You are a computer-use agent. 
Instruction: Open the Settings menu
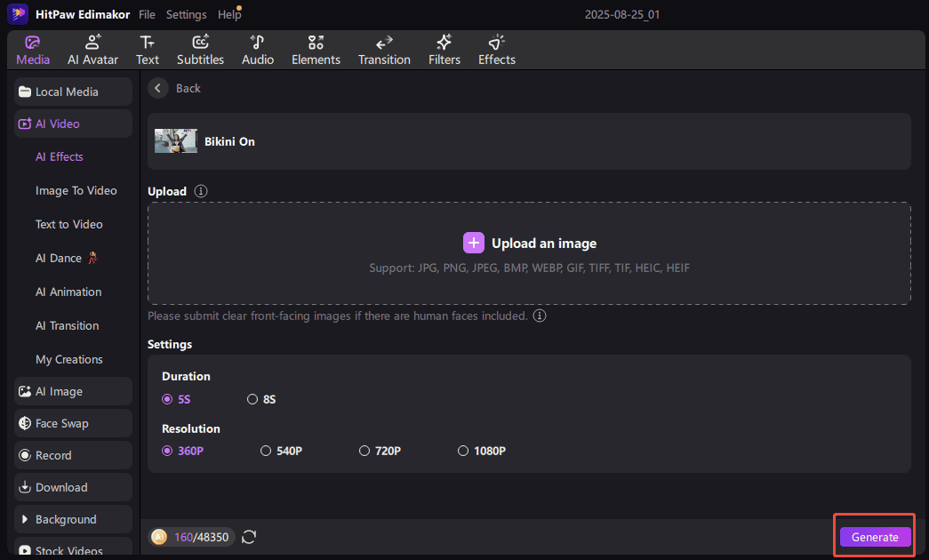click(x=186, y=14)
